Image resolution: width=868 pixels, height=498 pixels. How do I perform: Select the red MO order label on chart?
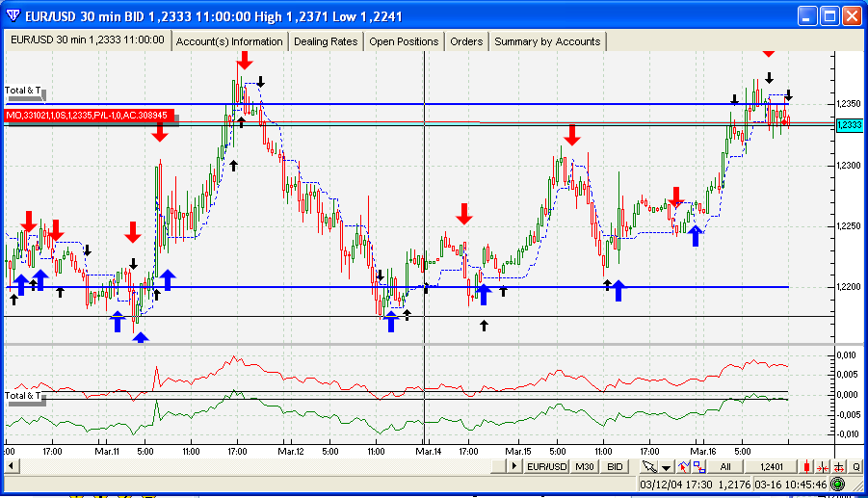point(89,115)
